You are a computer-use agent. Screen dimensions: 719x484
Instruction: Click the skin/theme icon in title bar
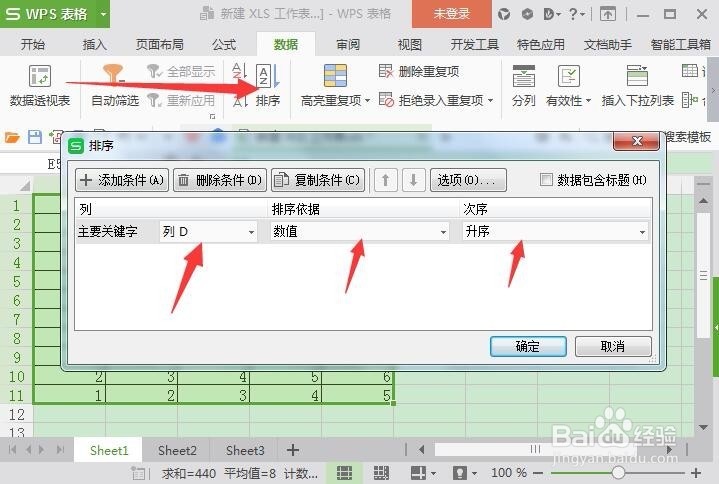pos(504,14)
